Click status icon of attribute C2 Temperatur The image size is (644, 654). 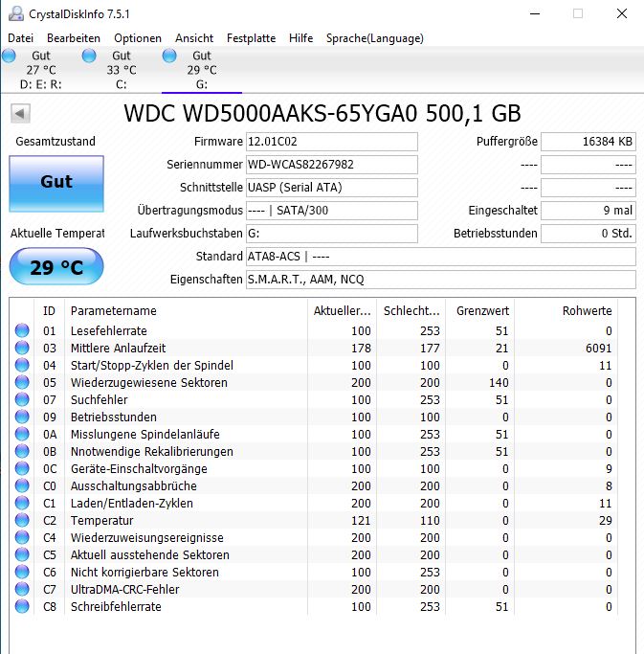tap(22, 520)
